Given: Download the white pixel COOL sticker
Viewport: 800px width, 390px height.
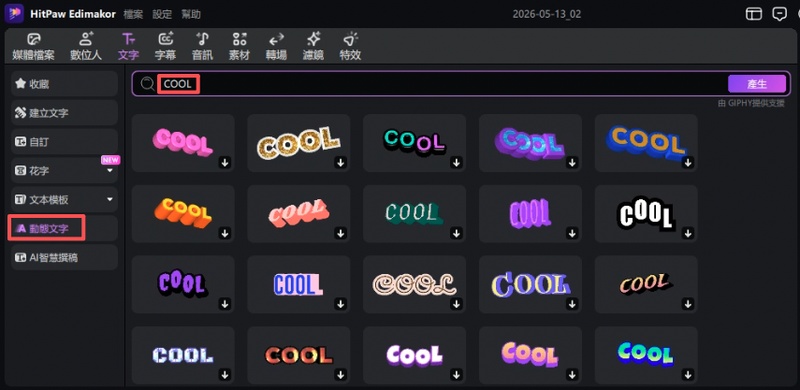Looking at the screenshot, I should click(225, 375).
